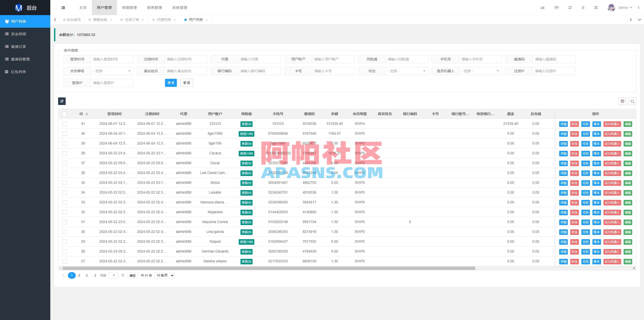Open the bar chart statistics icon in top toolbar
644x320 pixels.
coord(543,8)
